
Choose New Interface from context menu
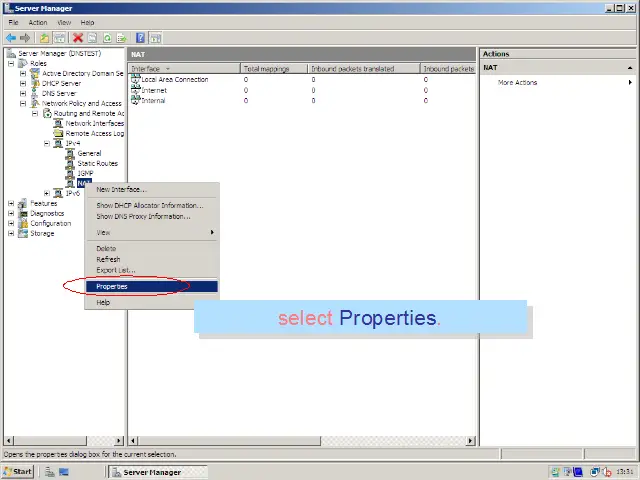(x=121, y=189)
